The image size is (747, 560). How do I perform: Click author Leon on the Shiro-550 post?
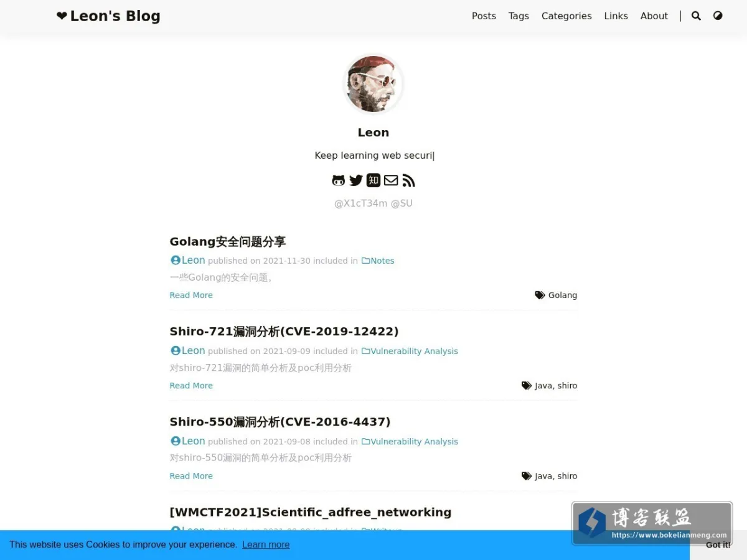188,441
